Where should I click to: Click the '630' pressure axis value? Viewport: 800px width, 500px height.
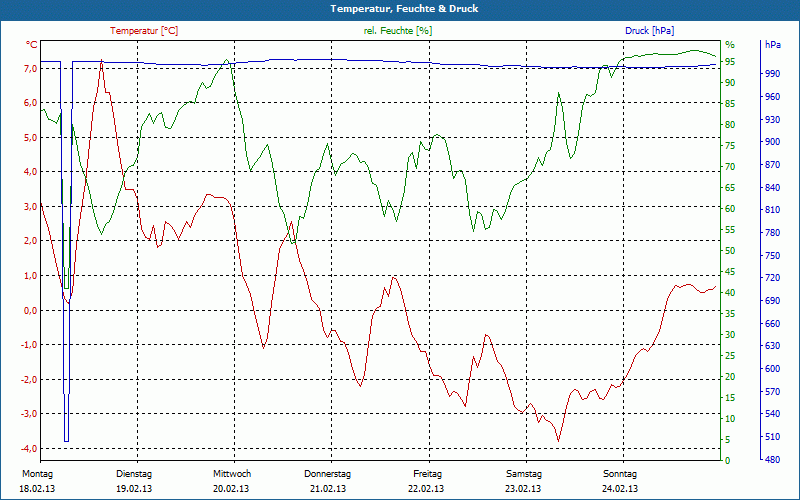[x=772, y=345]
